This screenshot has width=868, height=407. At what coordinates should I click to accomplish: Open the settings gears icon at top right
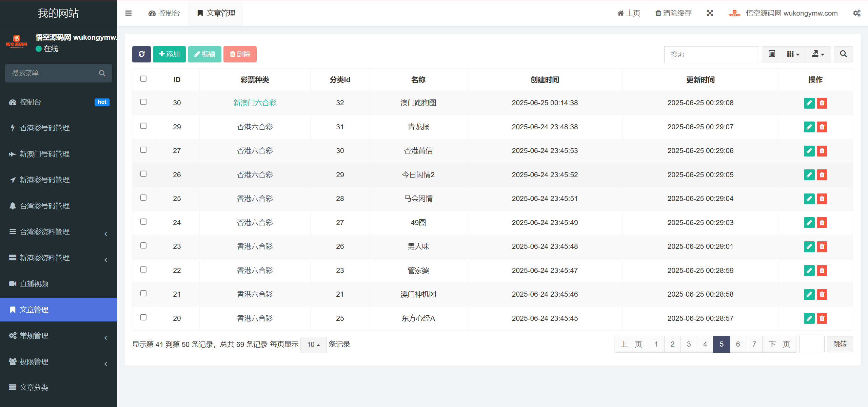click(857, 13)
